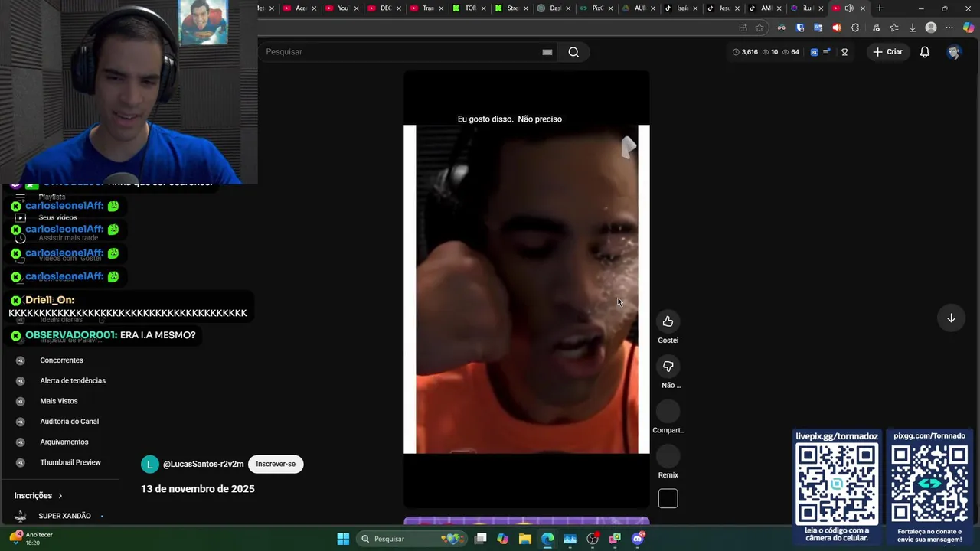The width and height of the screenshot is (980, 551).
Task: Click the Gostei like button on the Short
Action: coord(668,321)
